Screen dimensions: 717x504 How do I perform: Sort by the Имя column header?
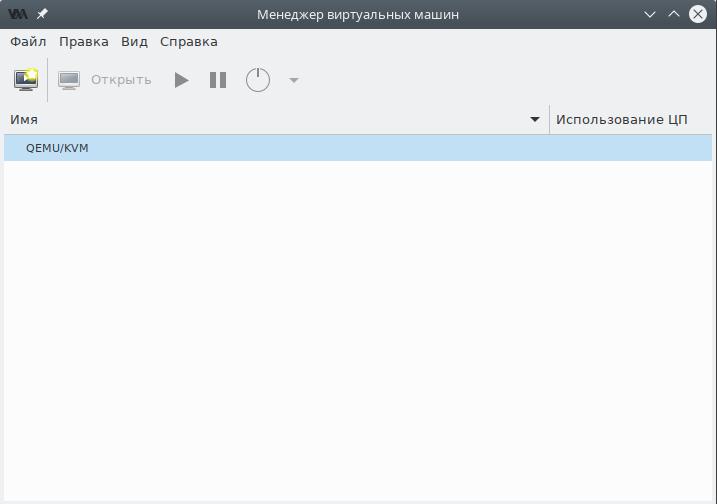[x=277, y=120]
